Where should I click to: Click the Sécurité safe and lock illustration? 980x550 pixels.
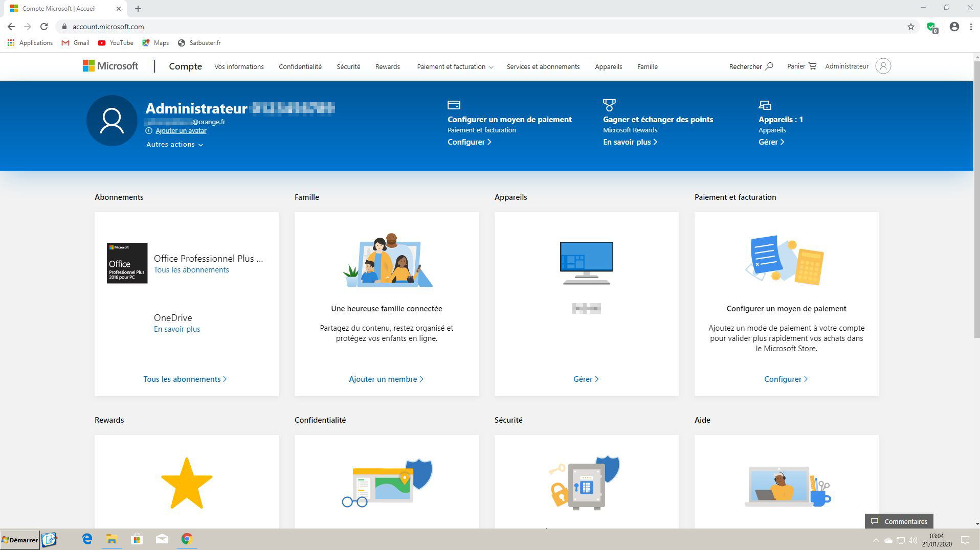pyautogui.click(x=584, y=483)
